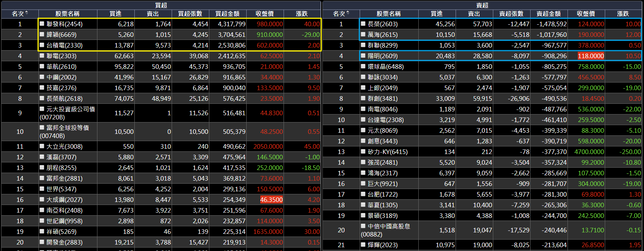Image resolution: width=644 pixels, height=251 pixels.
Task: Open stock name 世界(5347)
Action: 61,189
